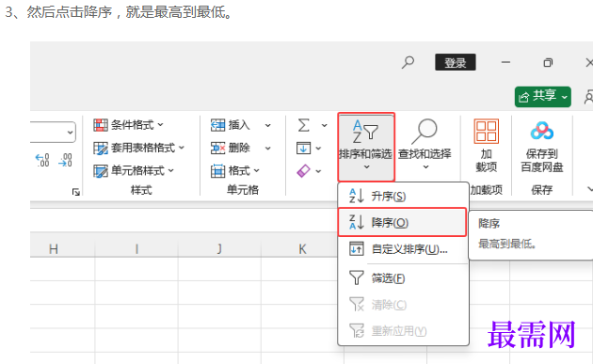Click the 登录 sign-in button
Screen dimensions: 593x364
click(456, 62)
